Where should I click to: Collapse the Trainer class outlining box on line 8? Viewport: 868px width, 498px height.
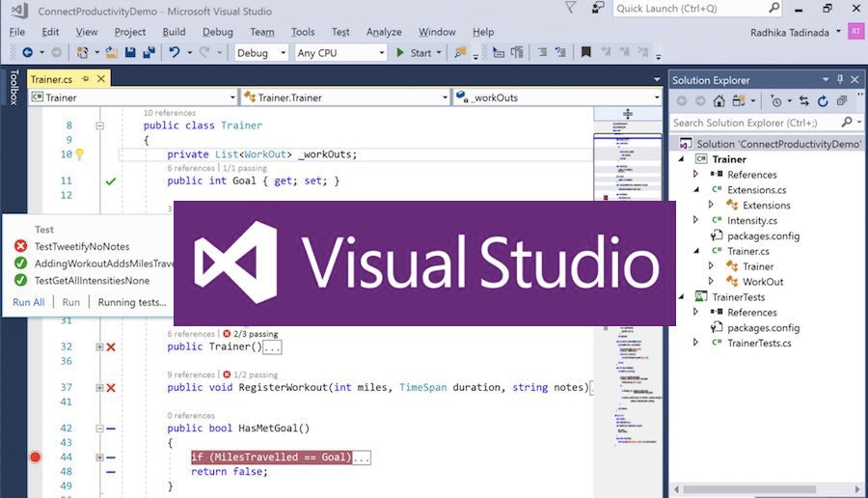click(x=98, y=125)
